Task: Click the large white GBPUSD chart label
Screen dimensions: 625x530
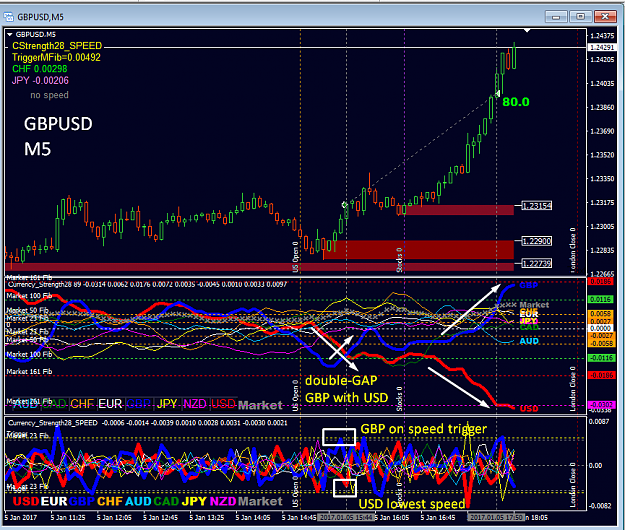Action: pos(58,124)
